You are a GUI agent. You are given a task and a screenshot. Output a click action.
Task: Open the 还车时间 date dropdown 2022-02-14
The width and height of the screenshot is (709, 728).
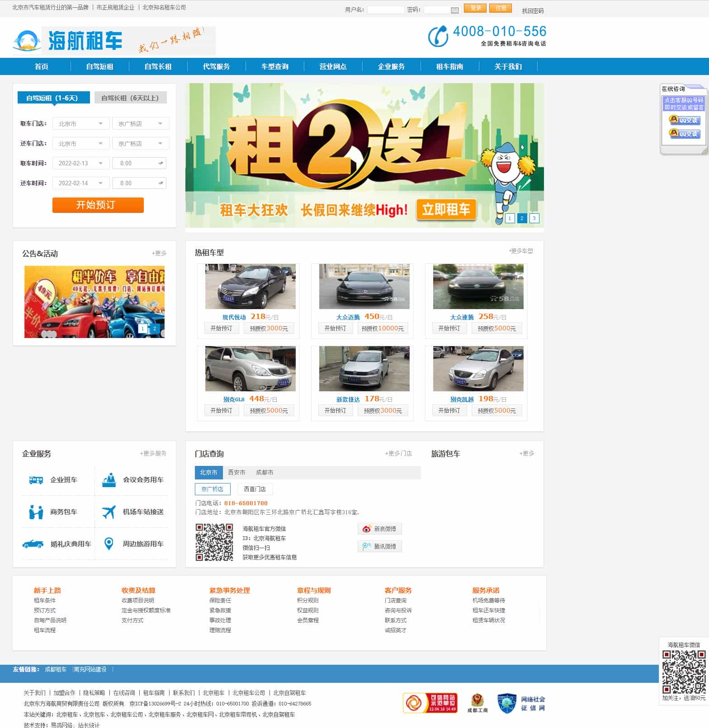(x=81, y=183)
